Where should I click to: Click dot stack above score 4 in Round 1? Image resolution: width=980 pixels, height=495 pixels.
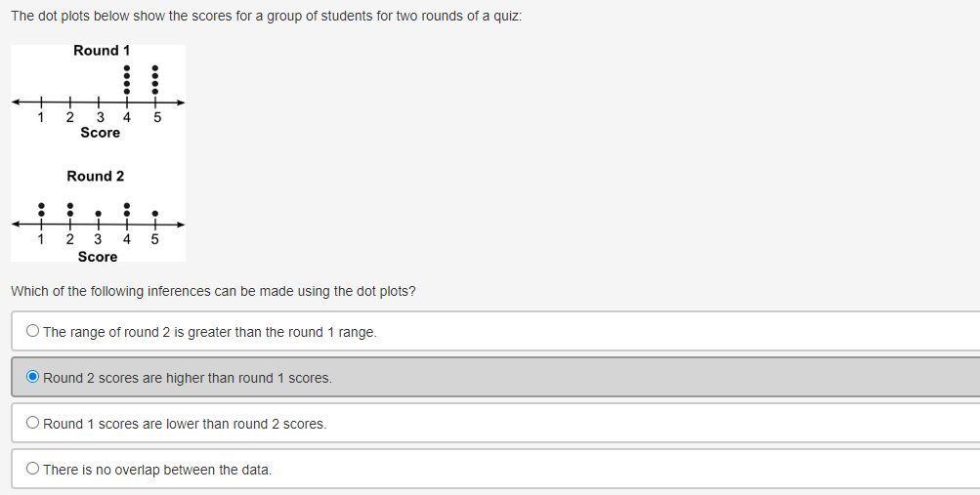coord(126,80)
